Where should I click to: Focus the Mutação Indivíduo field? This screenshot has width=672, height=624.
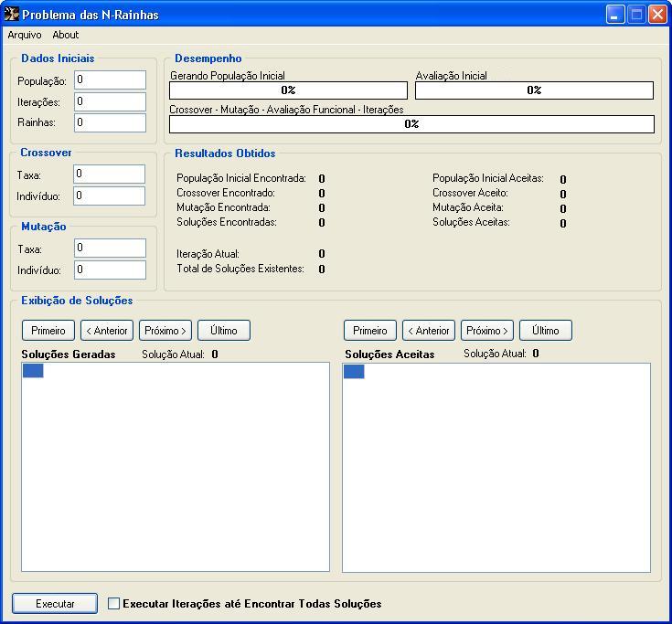pos(109,270)
